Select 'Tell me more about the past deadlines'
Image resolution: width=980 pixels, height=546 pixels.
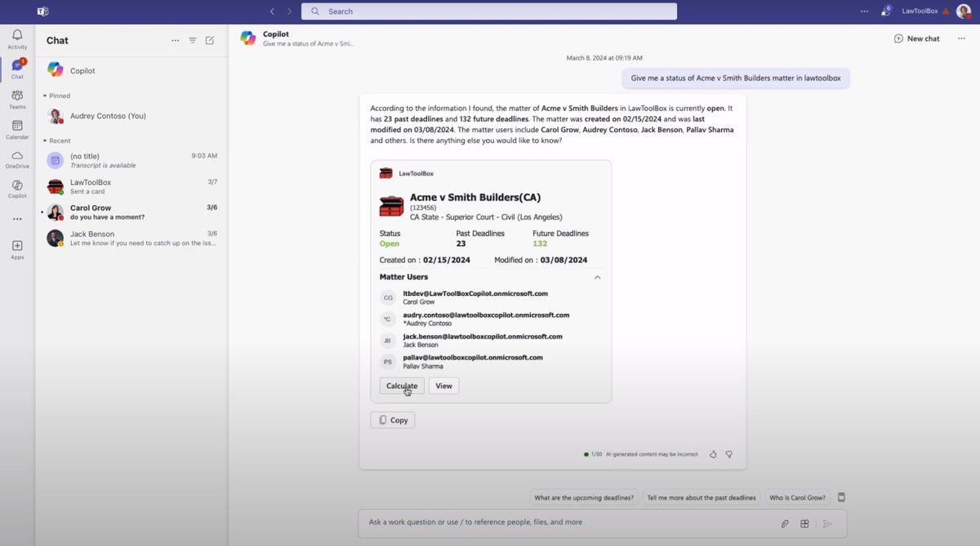pyautogui.click(x=702, y=497)
